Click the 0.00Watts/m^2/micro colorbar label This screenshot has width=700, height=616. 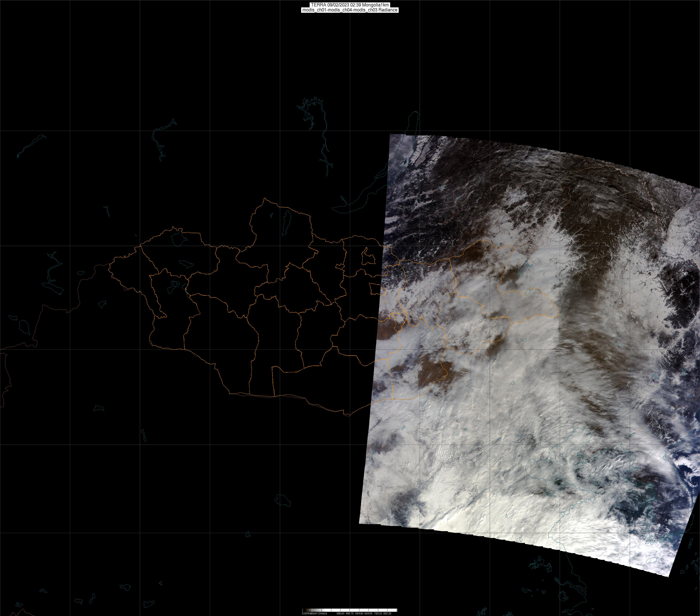pos(314,613)
